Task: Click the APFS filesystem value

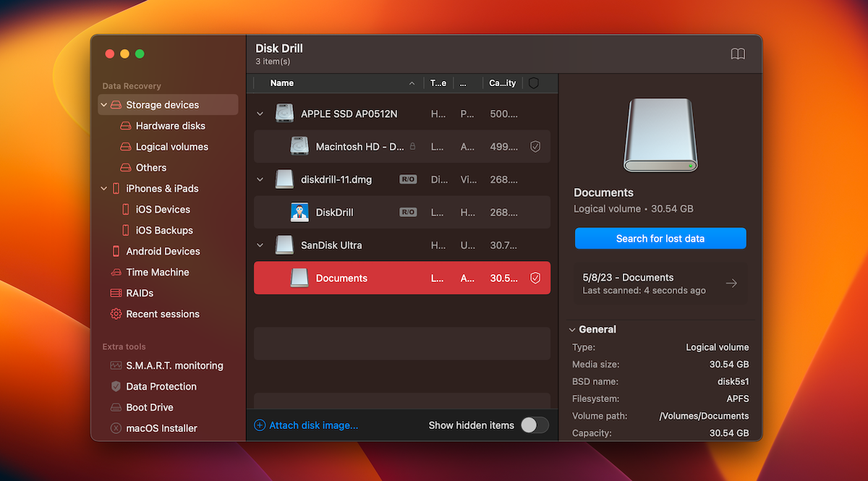Action: 738,399
